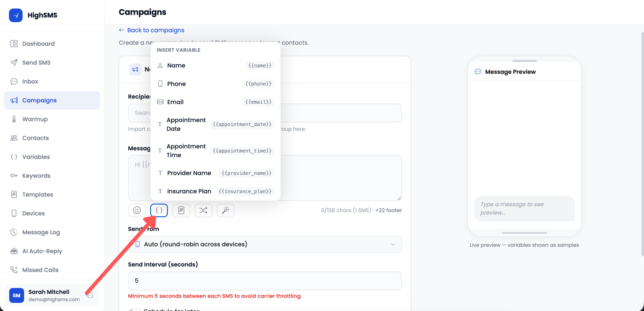Open the templates icon under the message editor
Screen dimensions: 644x311
[181, 210]
